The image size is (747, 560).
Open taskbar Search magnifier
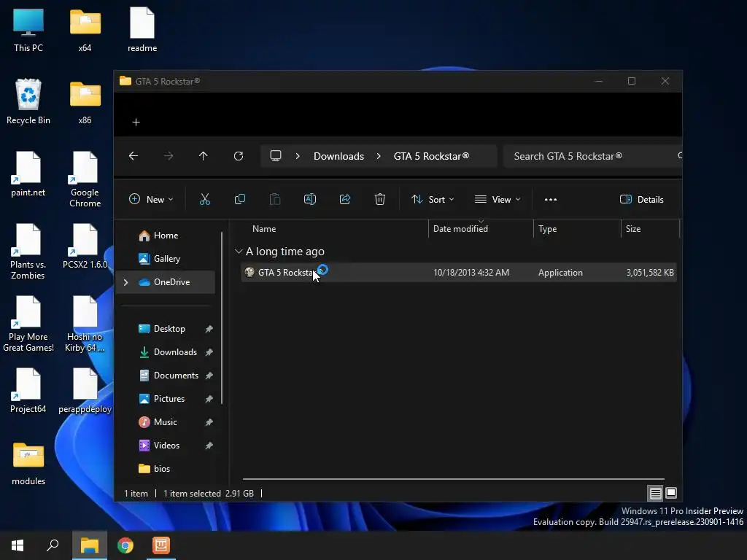pos(53,545)
